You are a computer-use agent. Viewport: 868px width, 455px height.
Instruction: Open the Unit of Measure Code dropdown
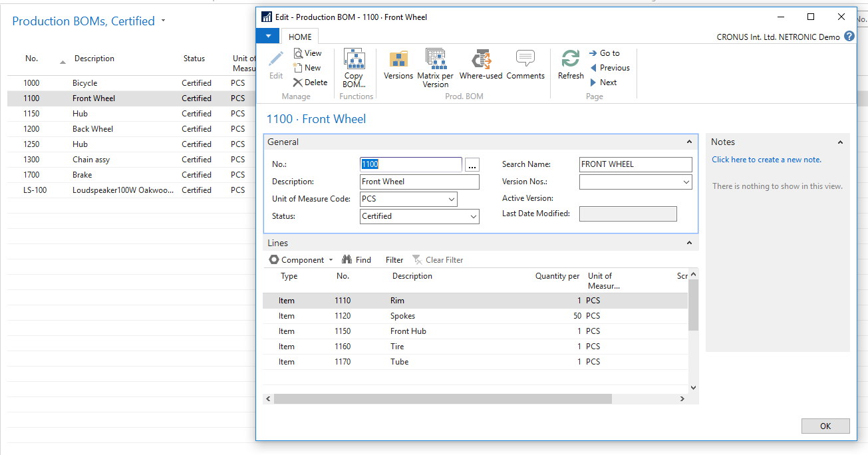pos(452,199)
